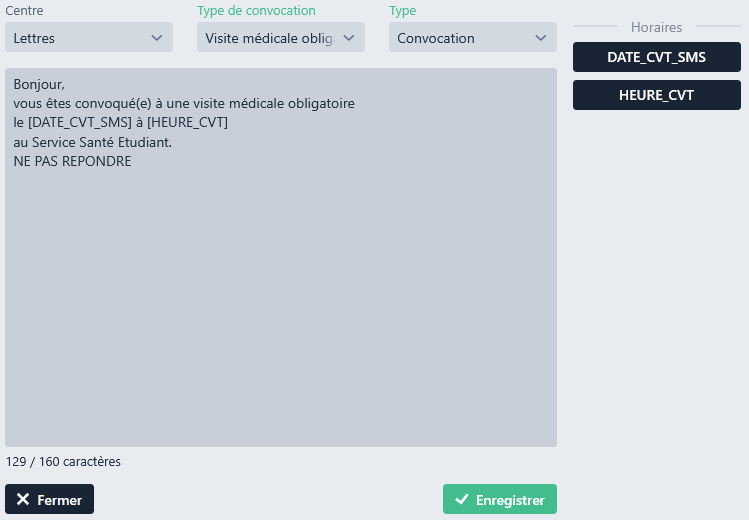Screen dimensions: 749x520
Task: Click the Horaires section header
Action: (656, 27)
